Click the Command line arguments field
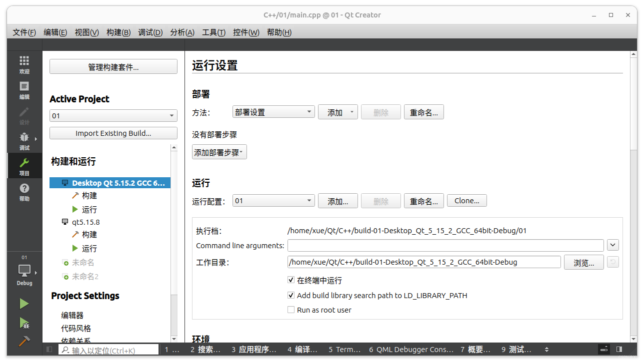 [x=445, y=245]
